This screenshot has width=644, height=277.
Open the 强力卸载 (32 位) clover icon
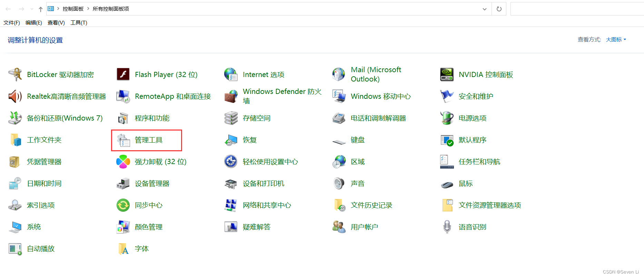tap(123, 161)
